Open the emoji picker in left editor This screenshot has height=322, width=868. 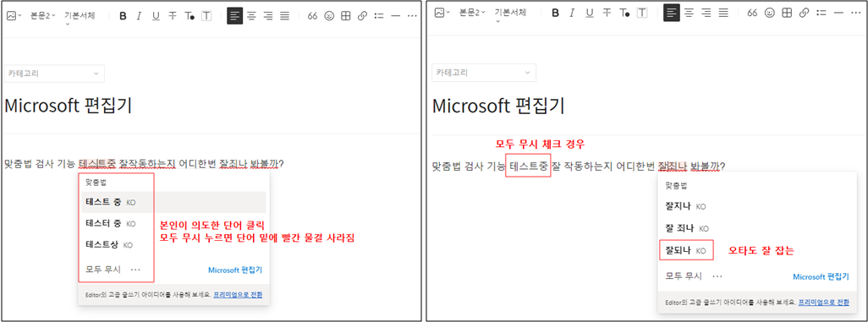pos(329,16)
